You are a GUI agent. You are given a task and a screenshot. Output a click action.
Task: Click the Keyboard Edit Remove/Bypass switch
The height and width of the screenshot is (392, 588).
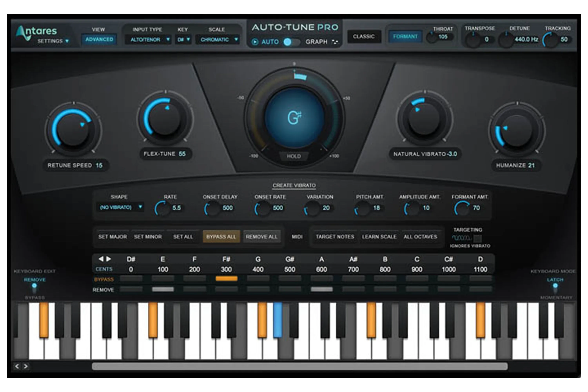pos(34,288)
